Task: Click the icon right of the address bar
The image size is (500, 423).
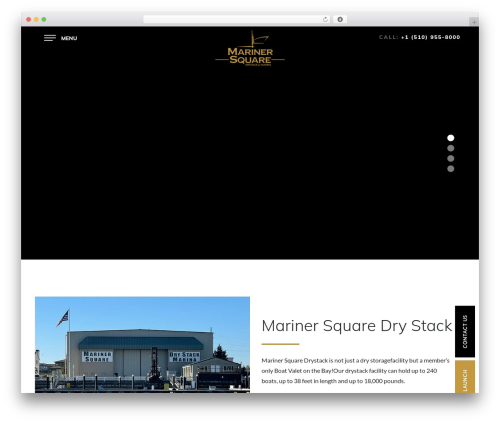Action: [340, 19]
